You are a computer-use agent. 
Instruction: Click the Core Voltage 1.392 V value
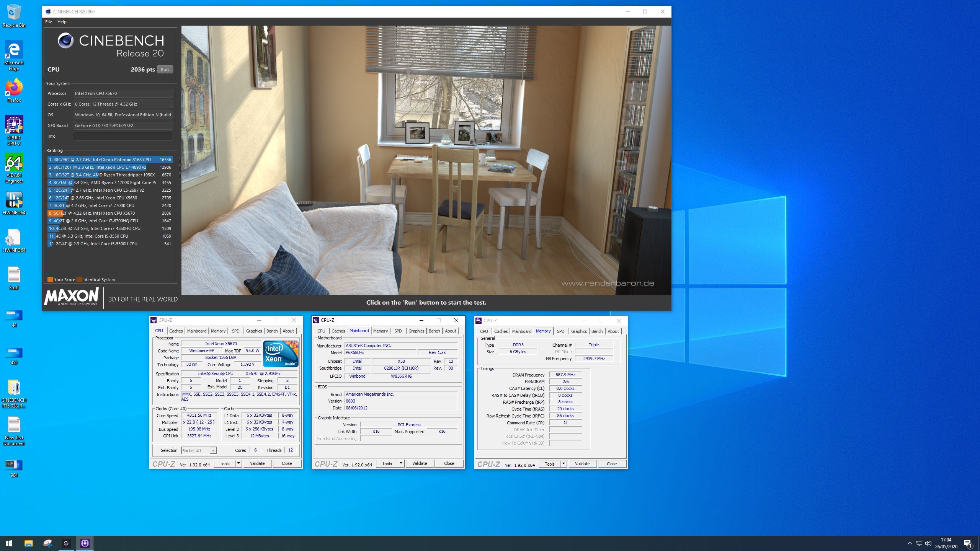(x=248, y=365)
